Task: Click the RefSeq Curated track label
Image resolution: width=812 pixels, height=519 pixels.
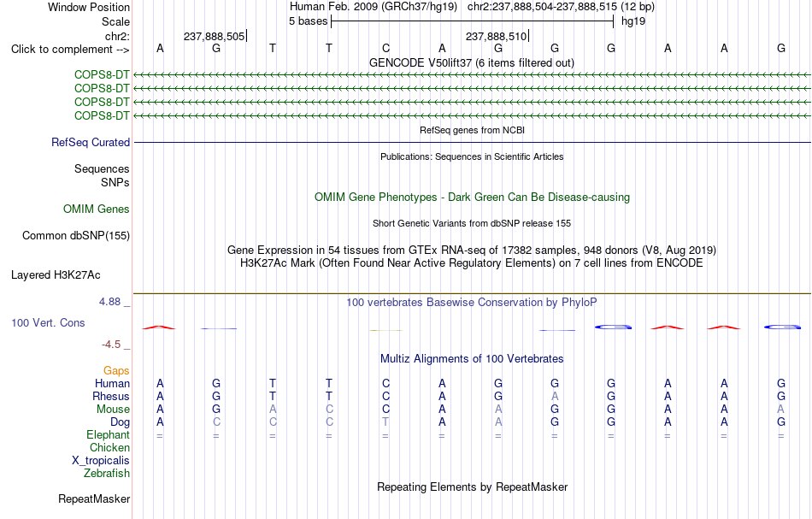Action: 91,143
